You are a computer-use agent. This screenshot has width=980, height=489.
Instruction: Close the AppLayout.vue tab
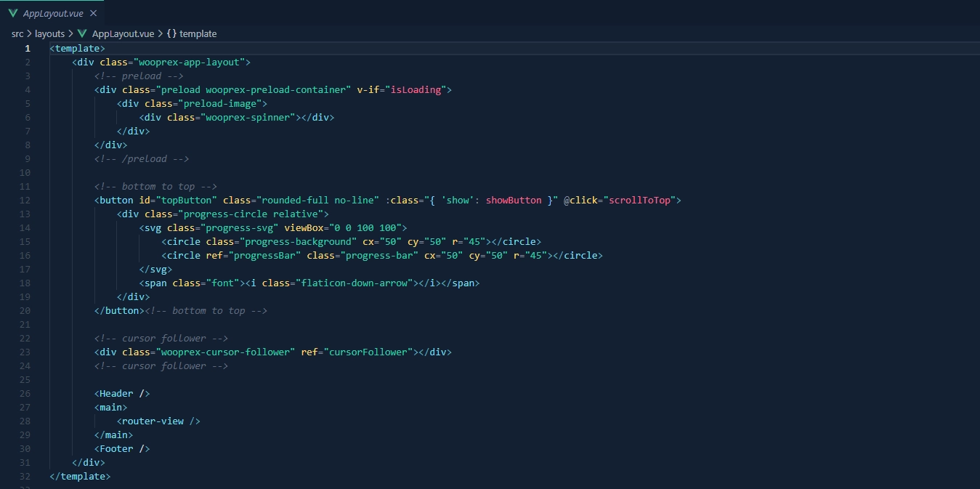[x=93, y=12]
